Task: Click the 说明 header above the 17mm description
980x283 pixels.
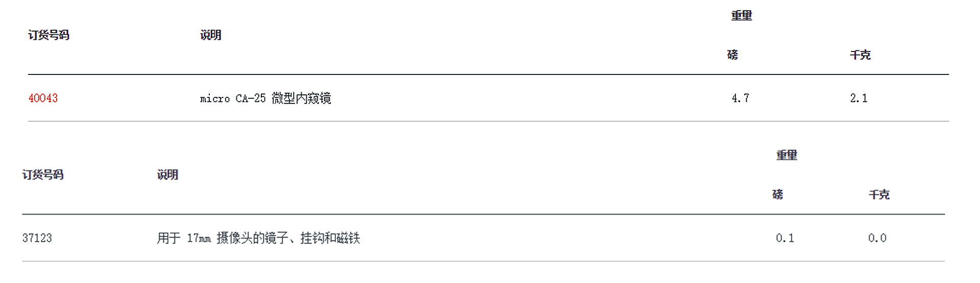Action: (x=167, y=175)
